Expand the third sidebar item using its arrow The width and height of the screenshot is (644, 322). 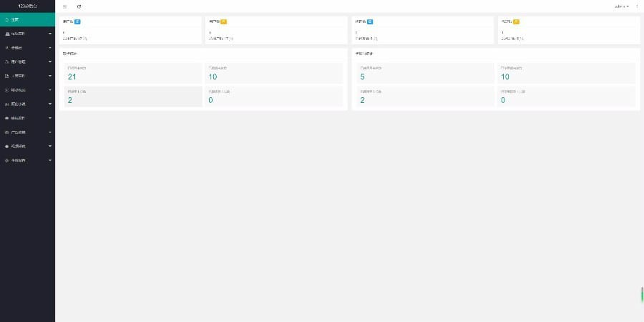click(x=49, y=48)
